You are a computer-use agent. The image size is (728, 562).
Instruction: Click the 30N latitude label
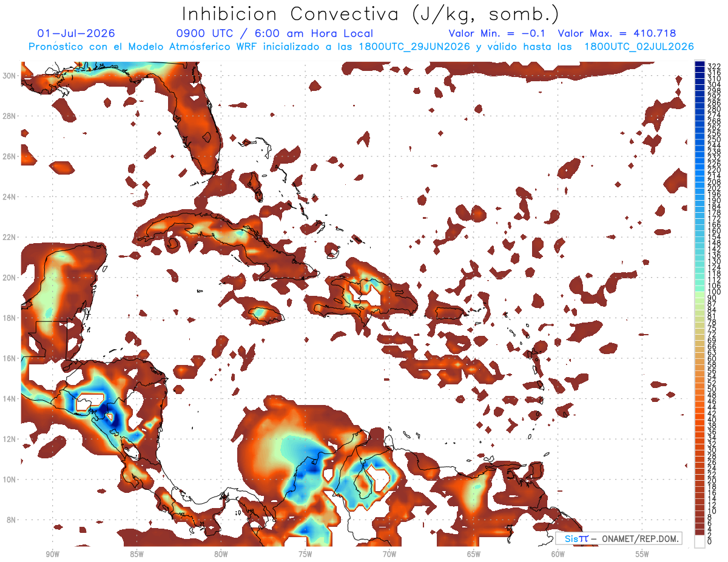tap(9, 75)
